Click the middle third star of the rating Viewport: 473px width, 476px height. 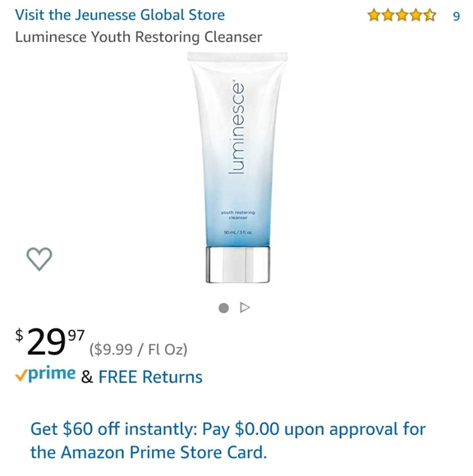point(402,15)
